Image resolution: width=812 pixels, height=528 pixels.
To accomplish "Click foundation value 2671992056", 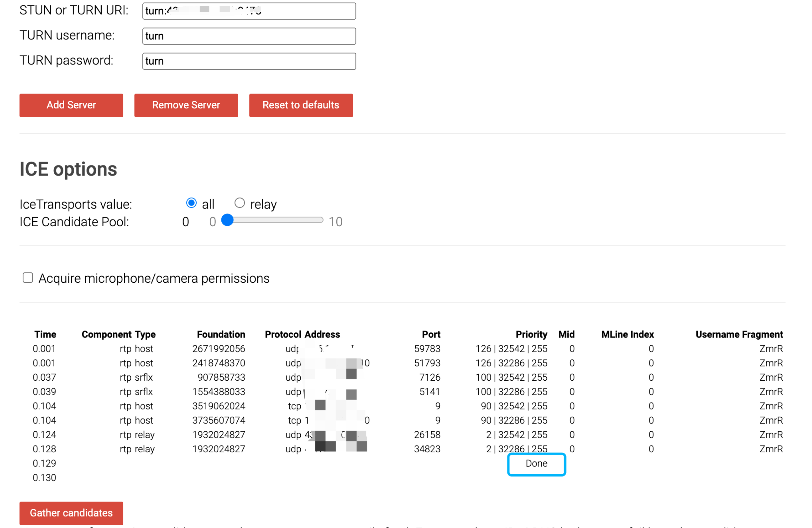I will (x=218, y=349).
